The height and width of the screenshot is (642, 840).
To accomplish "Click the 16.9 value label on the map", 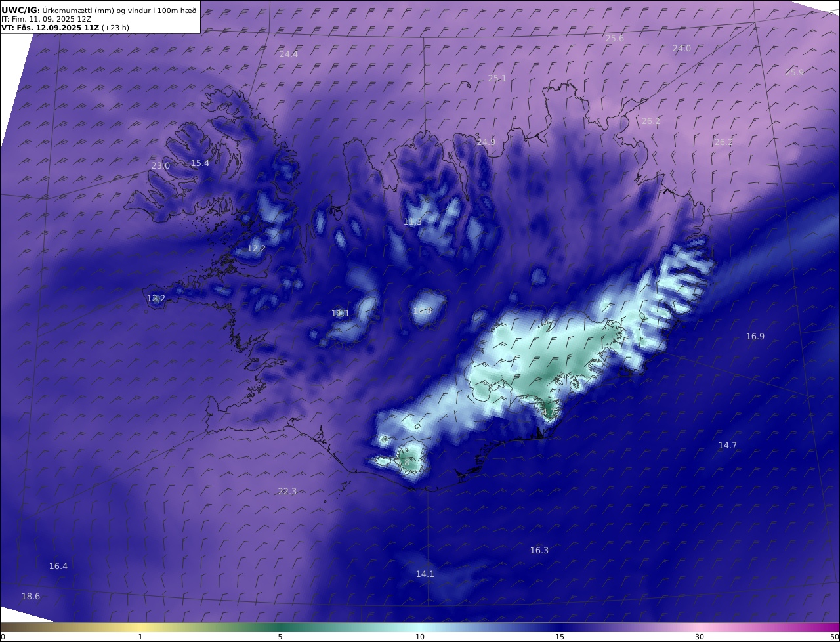I will pyautogui.click(x=755, y=337).
